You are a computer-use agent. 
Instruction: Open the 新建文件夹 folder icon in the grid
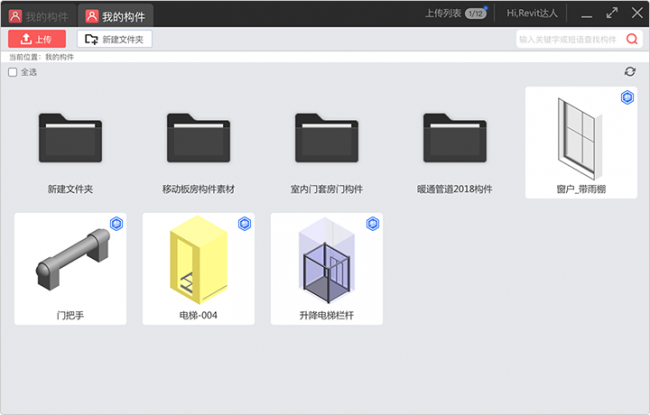coord(70,137)
